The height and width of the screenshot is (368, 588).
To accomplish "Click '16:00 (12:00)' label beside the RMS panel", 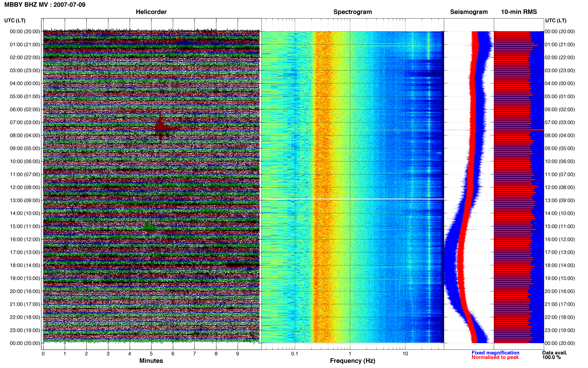I will (560, 239).
